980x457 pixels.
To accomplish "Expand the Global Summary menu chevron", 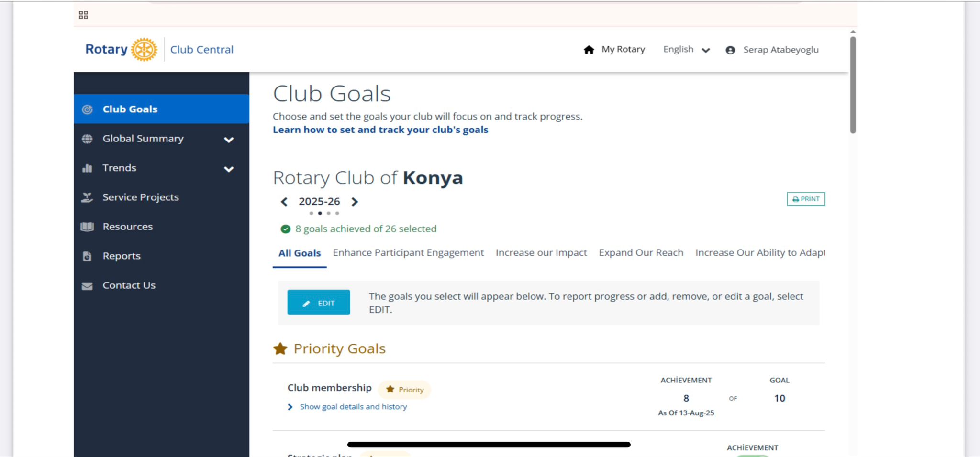I will point(229,140).
